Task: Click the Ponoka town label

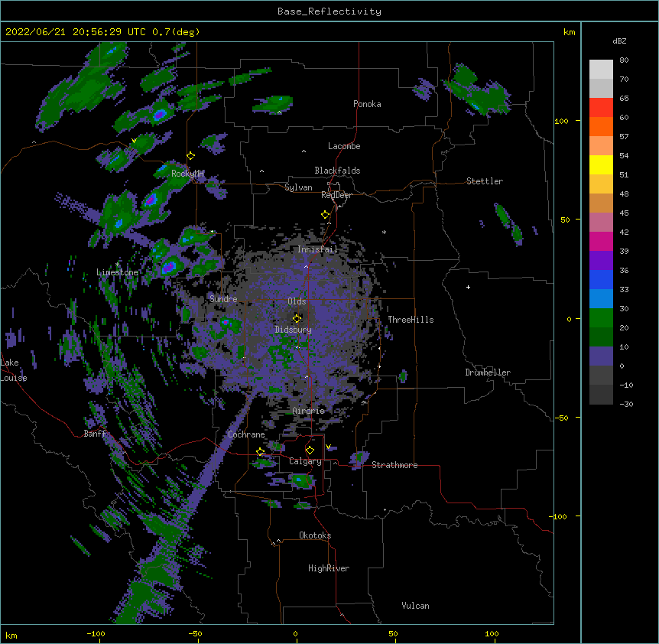Action: pos(367,104)
